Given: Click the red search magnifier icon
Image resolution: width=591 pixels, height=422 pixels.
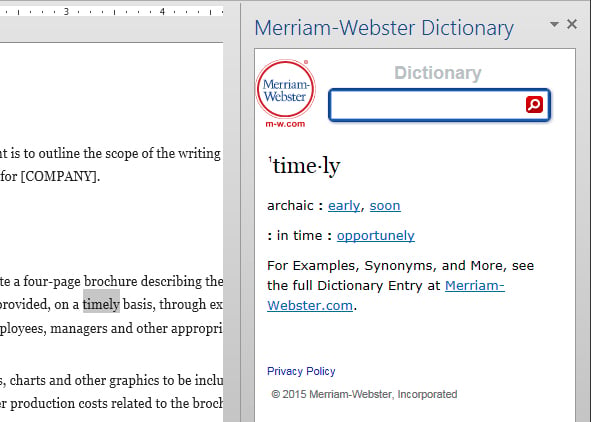Looking at the screenshot, I should pyautogui.click(x=534, y=104).
